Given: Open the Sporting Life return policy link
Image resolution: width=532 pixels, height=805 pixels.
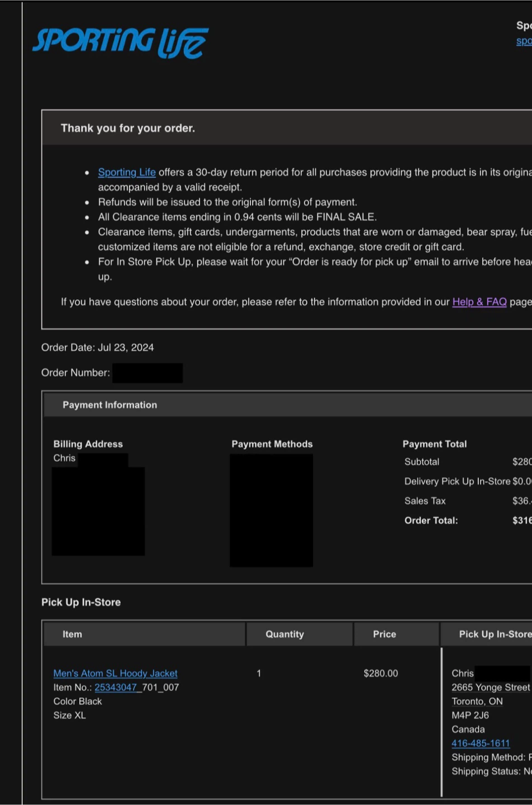Looking at the screenshot, I should click(127, 172).
